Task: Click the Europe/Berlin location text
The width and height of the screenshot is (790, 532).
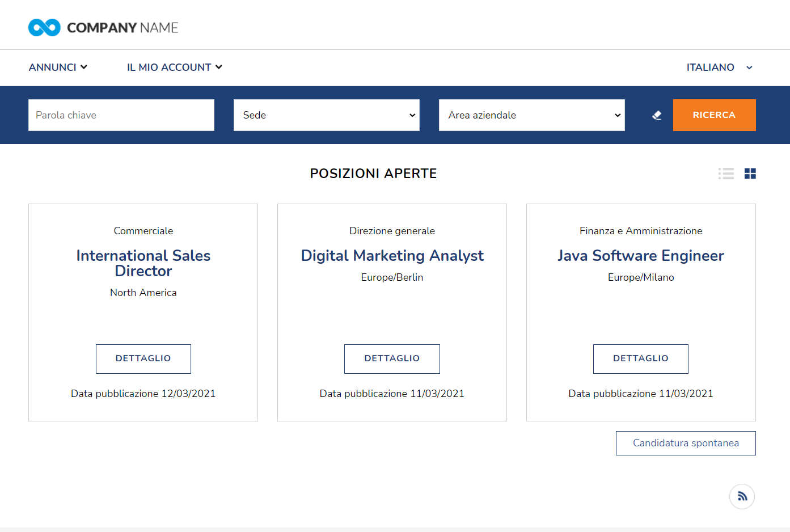Action: [x=392, y=277]
